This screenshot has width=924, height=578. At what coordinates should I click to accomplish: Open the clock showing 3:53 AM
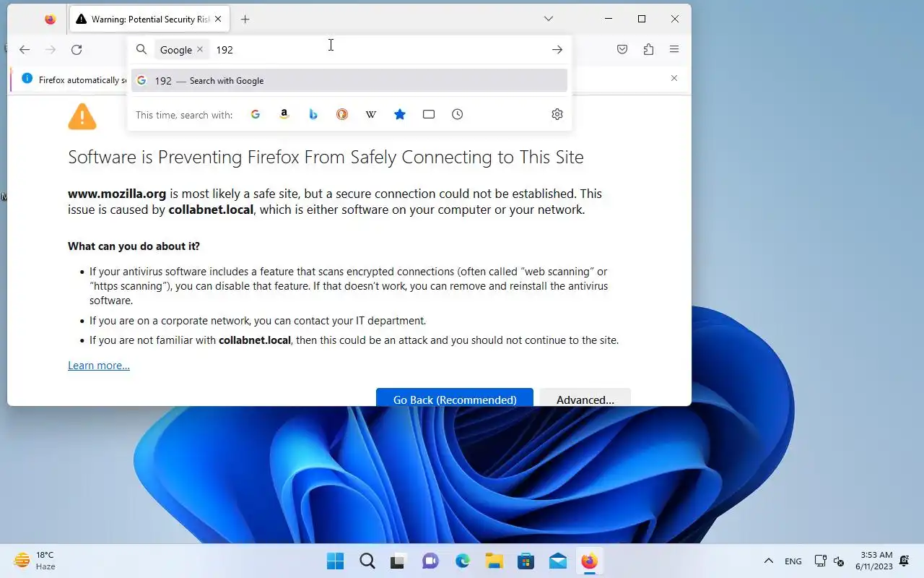click(x=876, y=561)
